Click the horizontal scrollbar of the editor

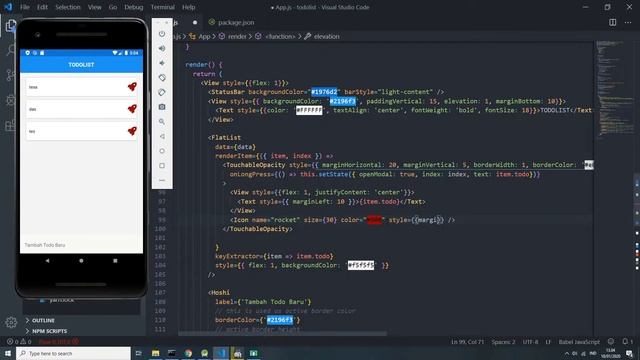(x=282, y=333)
